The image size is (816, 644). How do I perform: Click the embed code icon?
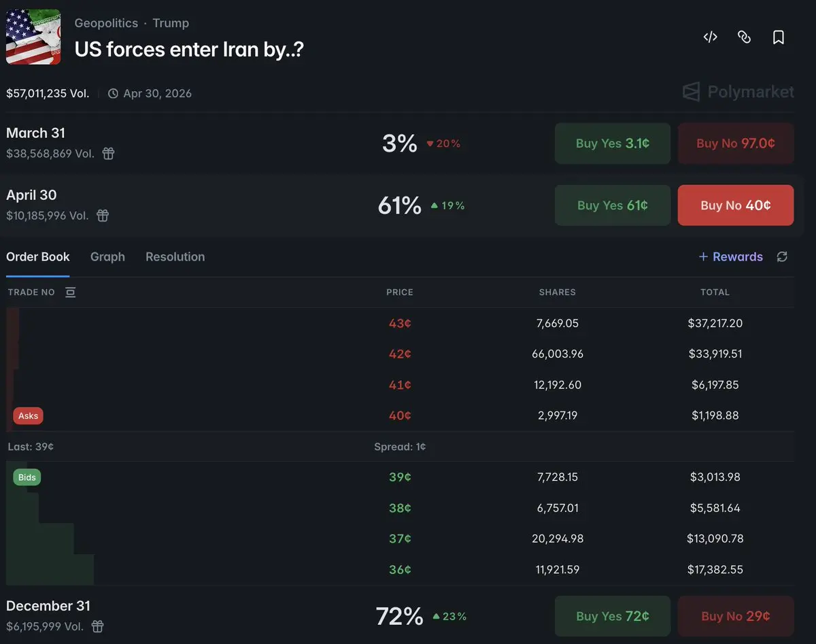(710, 37)
